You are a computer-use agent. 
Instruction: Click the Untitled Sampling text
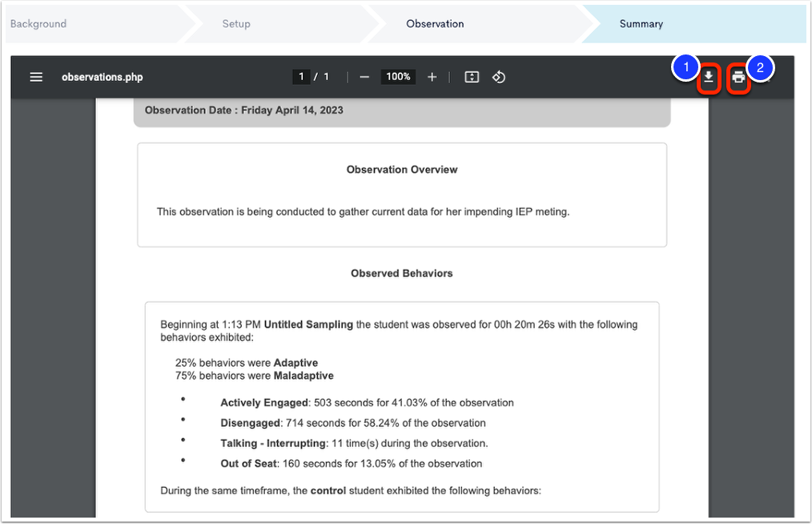coord(308,324)
